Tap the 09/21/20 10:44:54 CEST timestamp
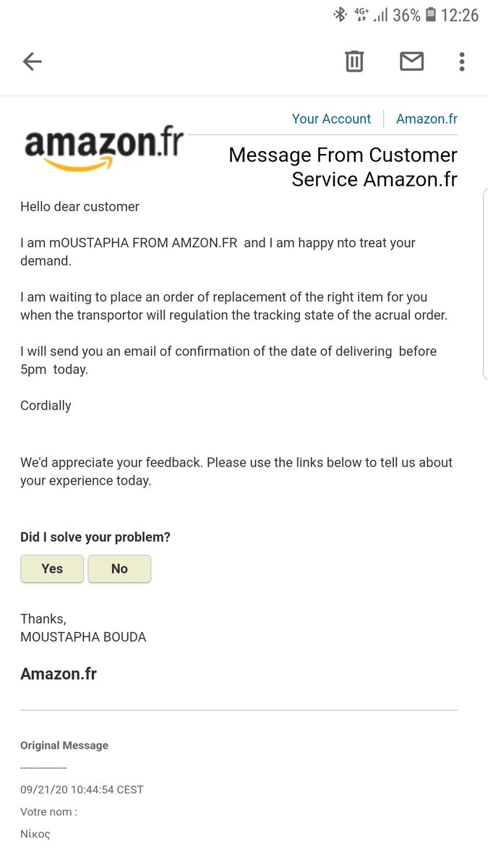The image size is (488, 868). coord(82,789)
